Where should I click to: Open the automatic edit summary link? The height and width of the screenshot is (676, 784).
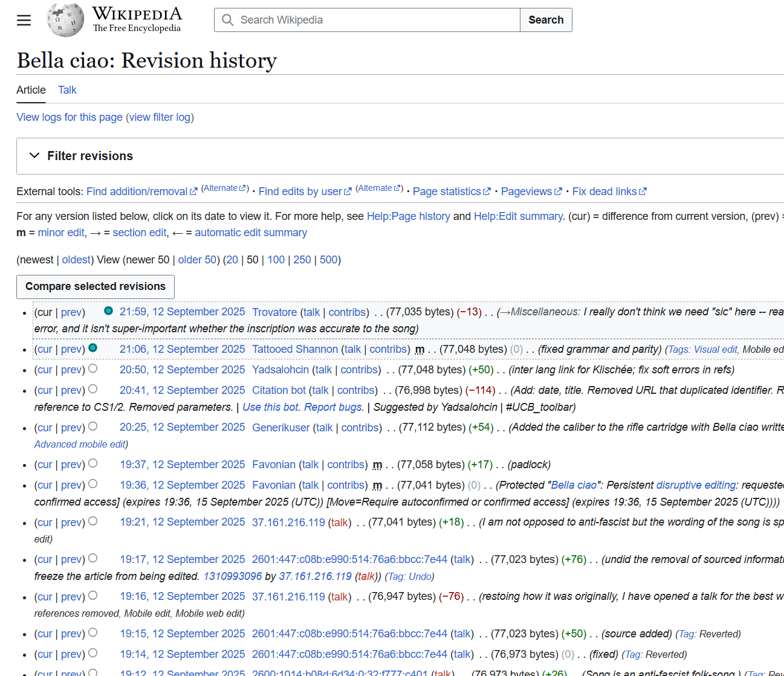251,233
